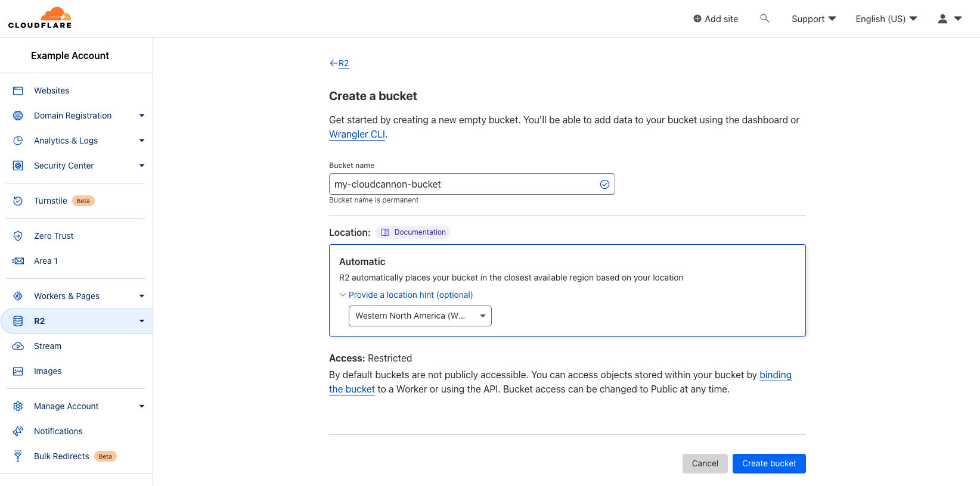The height and width of the screenshot is (486, 980).
Task: Open the location hint region dropdown
Action: pyautogui.click(x=420, y=316)
